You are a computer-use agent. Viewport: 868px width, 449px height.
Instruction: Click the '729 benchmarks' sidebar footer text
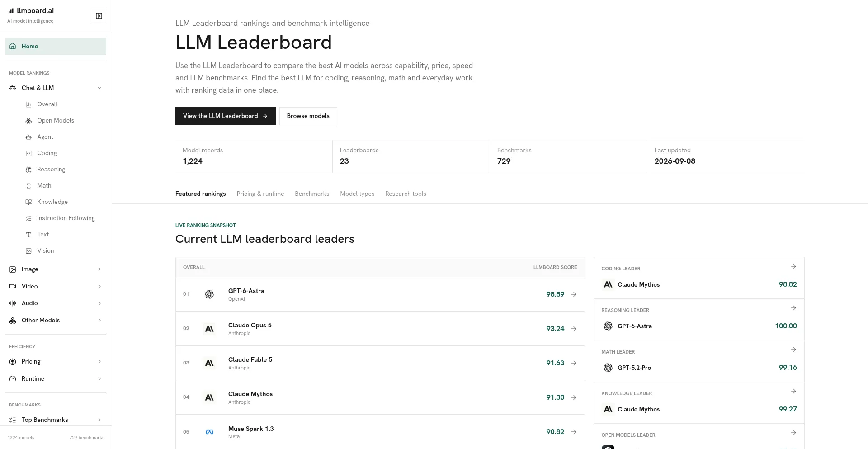tap(87, 438)
